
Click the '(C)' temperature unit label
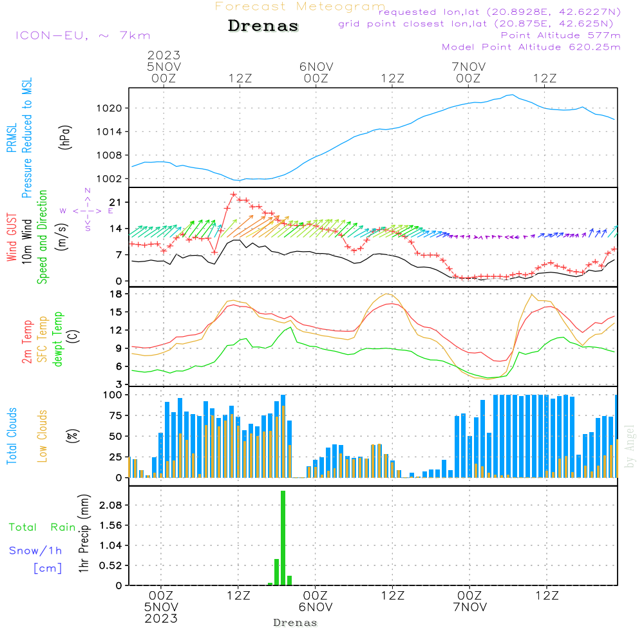(x=73, y=337)
